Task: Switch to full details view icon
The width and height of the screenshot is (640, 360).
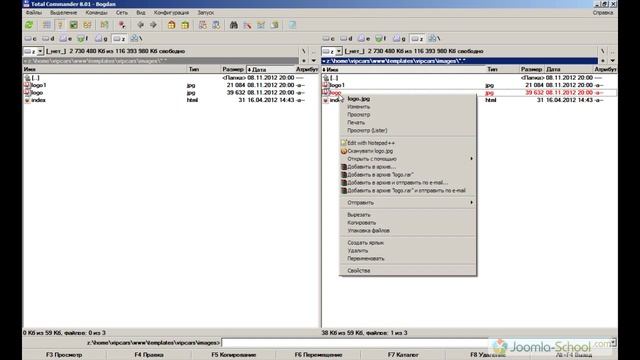Action: tap(60, 25)
